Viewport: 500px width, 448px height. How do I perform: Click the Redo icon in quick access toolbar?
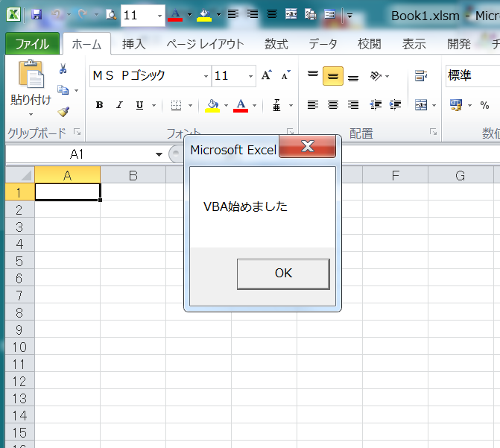point(82,15)
